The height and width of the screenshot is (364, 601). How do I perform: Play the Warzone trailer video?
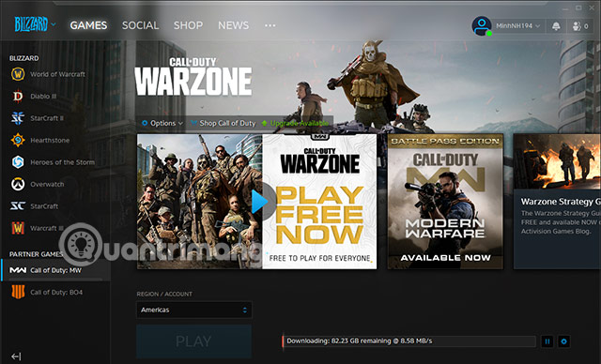pos(261,202)
